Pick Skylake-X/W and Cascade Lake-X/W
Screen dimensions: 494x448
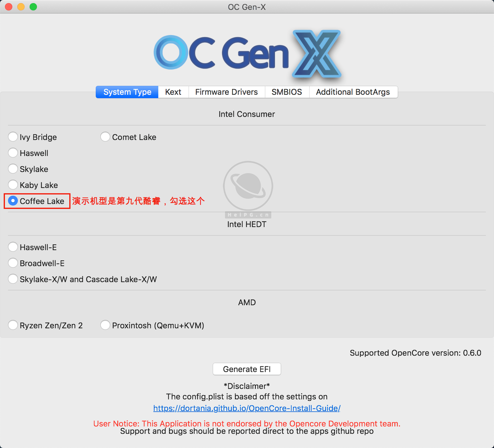13,279
